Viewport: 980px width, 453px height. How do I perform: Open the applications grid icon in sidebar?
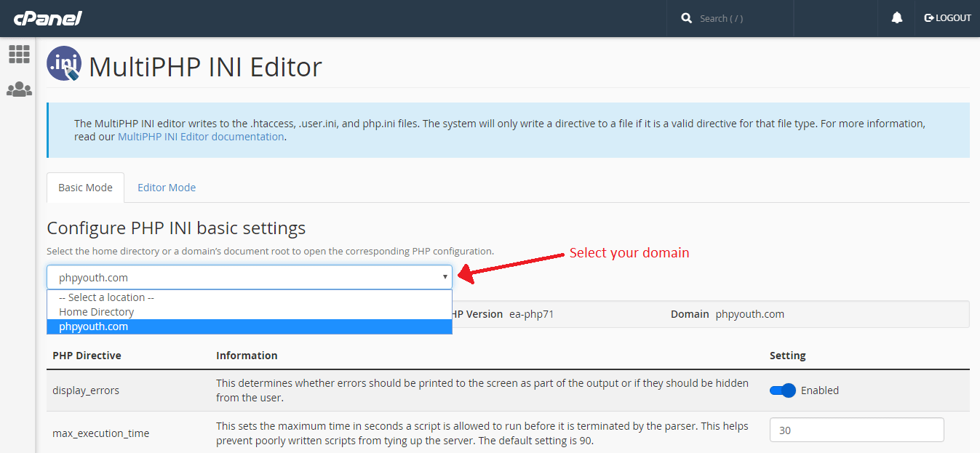click(x=19, y=54)
